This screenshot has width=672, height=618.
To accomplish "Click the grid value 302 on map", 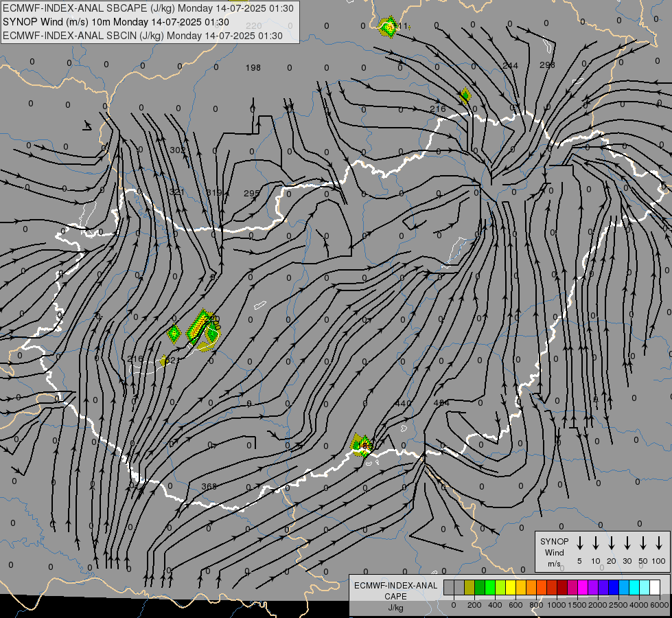I will point(177,150).
